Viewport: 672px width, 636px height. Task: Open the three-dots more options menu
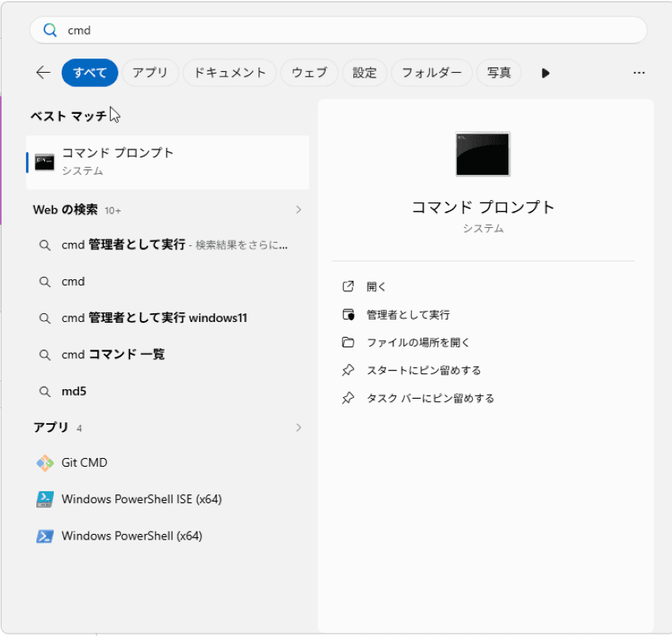[x=639, y=73]
